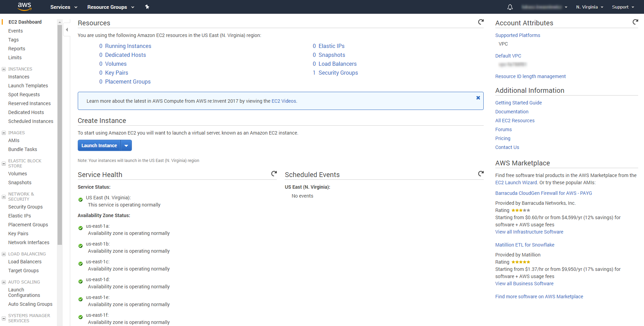Click green status icon for us-east-1e
This screenshot has width=644, height=326.
80,299
